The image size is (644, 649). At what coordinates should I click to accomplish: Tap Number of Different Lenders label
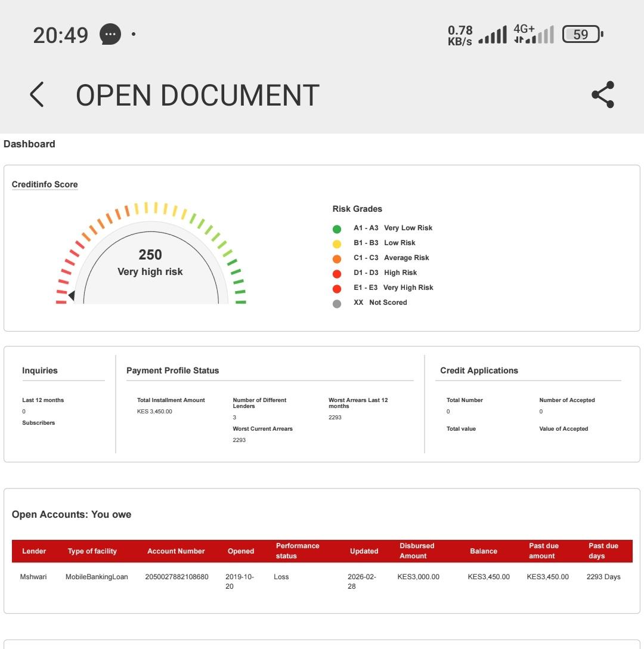(259, 403)
